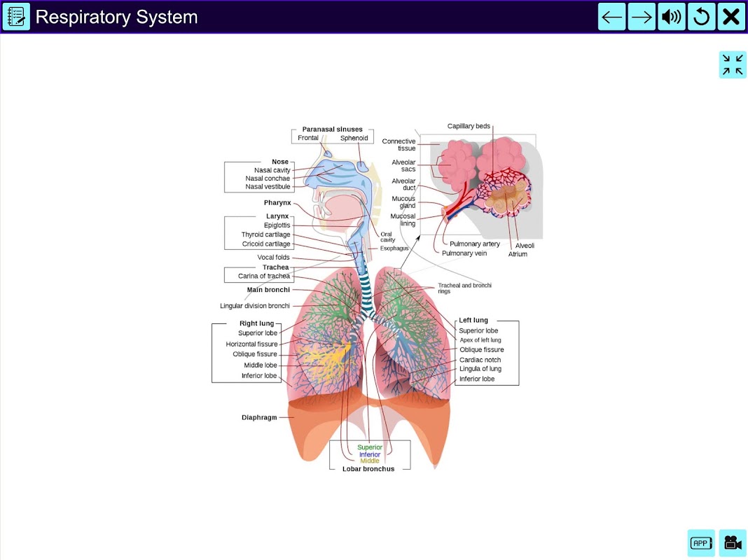Click the 'Sphenoid' sinus label

tap(354, 138)
